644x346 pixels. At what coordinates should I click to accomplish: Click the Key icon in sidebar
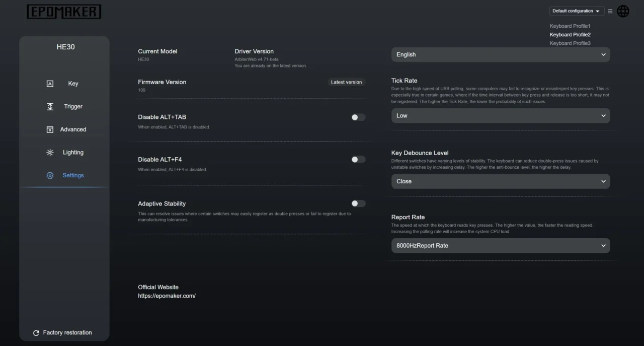50,84
